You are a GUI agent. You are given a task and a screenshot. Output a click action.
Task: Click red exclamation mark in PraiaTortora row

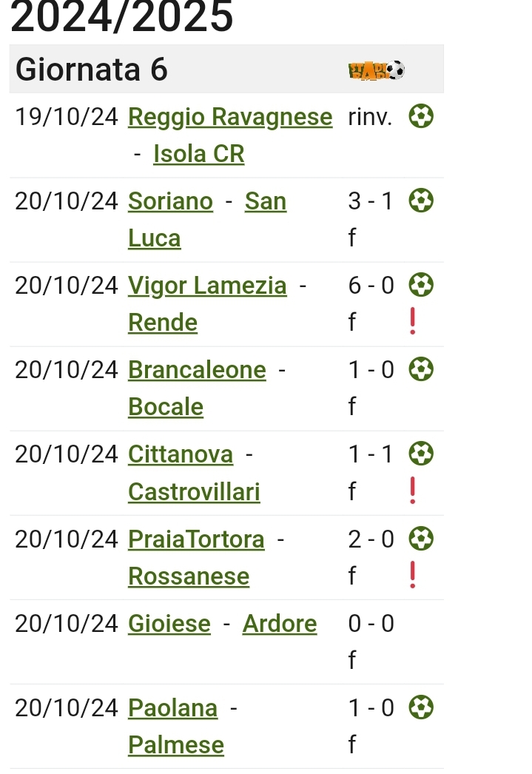pos(413,575)
